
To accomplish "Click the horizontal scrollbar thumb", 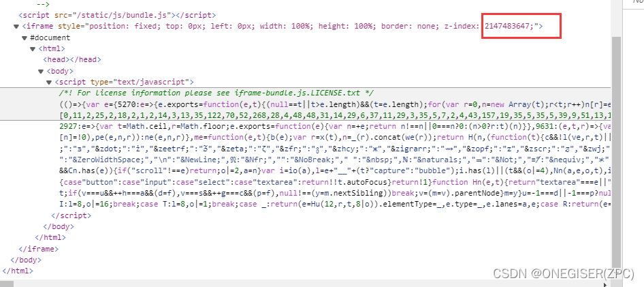I will (7, 284).
